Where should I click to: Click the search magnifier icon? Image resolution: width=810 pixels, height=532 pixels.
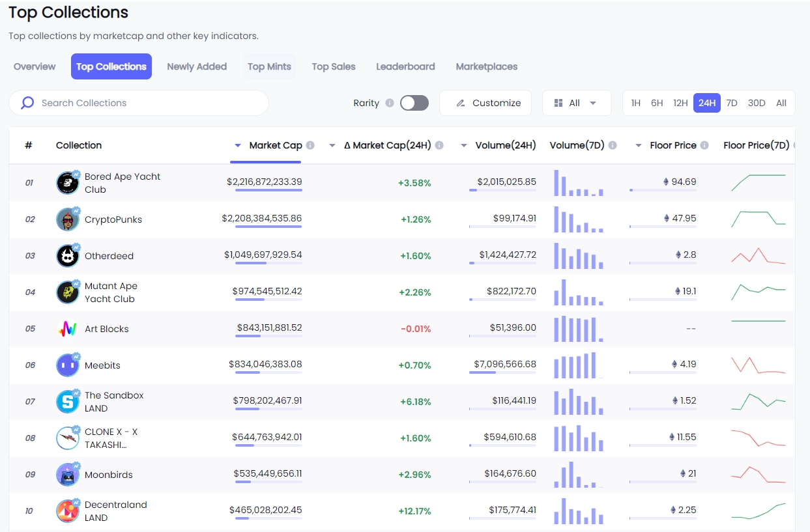(27, 103)
